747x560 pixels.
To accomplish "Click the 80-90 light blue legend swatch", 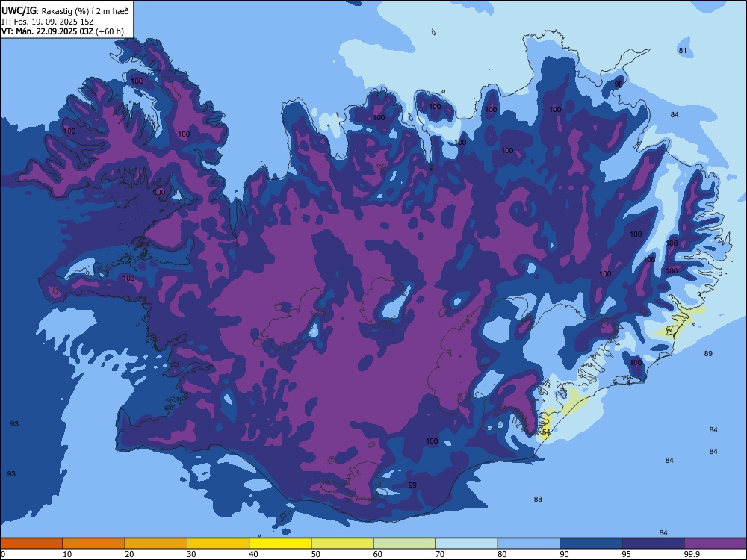I will [x=529, y=544].
